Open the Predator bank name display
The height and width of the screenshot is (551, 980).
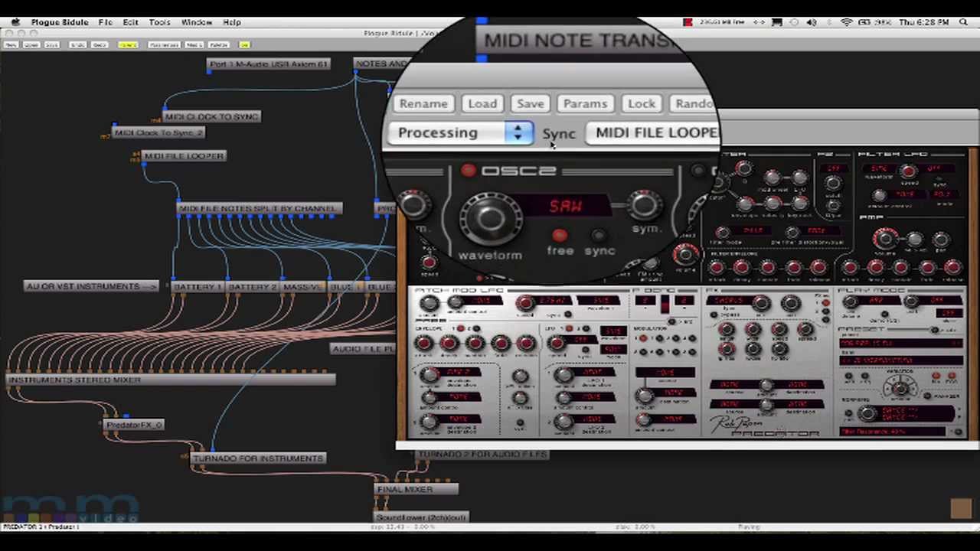tap(900, 360)
